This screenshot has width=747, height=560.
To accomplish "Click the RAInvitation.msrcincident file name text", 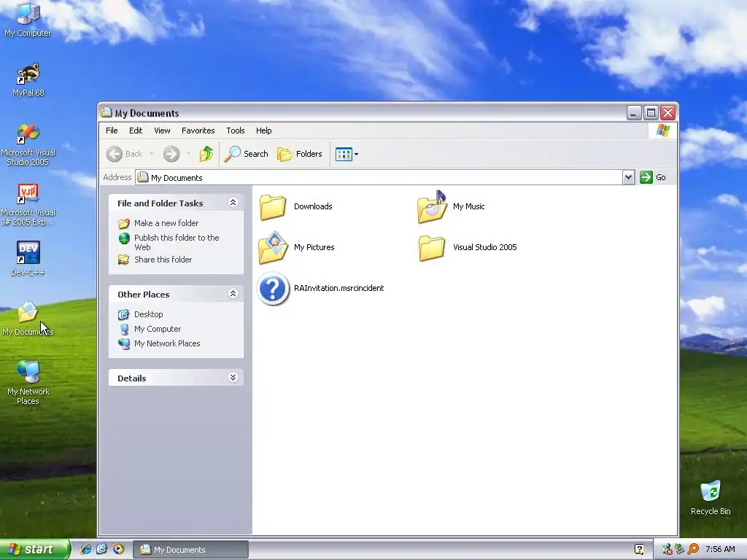I will pyautogui.click(x=338, y=289).
